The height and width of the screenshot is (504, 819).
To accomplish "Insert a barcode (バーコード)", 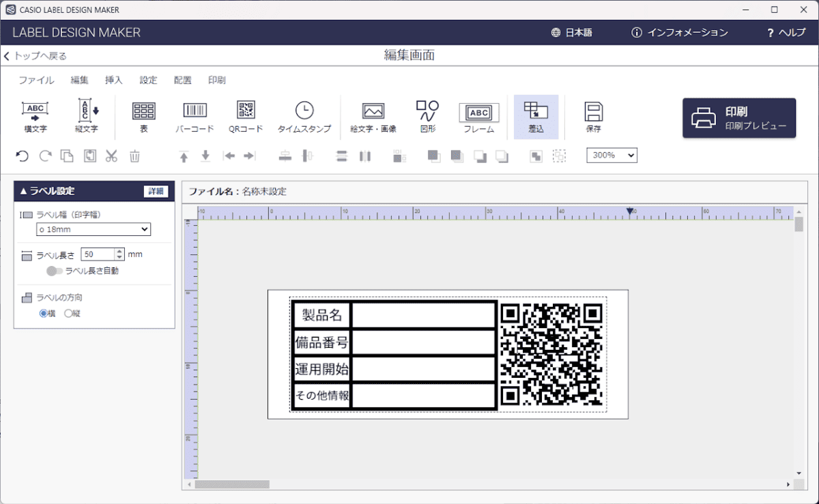I will pyautogui.click(x=195, y=117).
